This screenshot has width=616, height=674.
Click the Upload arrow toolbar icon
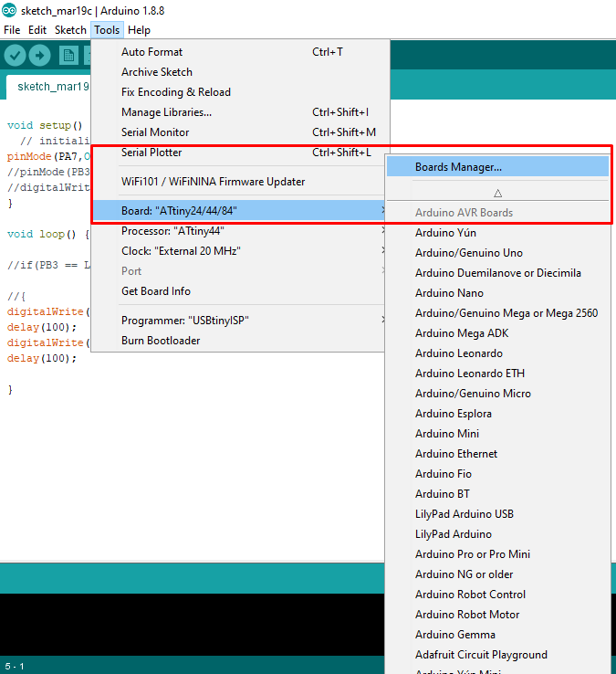[39, 56]
